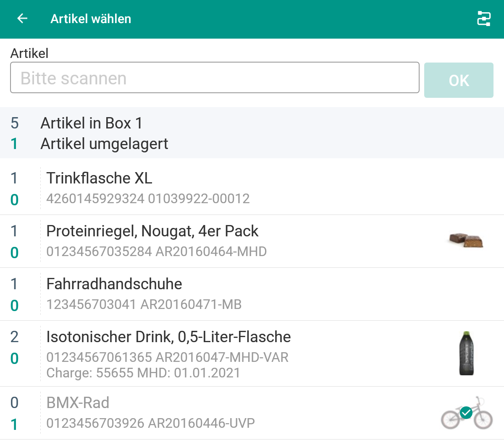Image resolution: width=504 pixels, height=445 pixels.
Task: Click the Charge 55655 MHD info line
Action: (x=143, y=373)
